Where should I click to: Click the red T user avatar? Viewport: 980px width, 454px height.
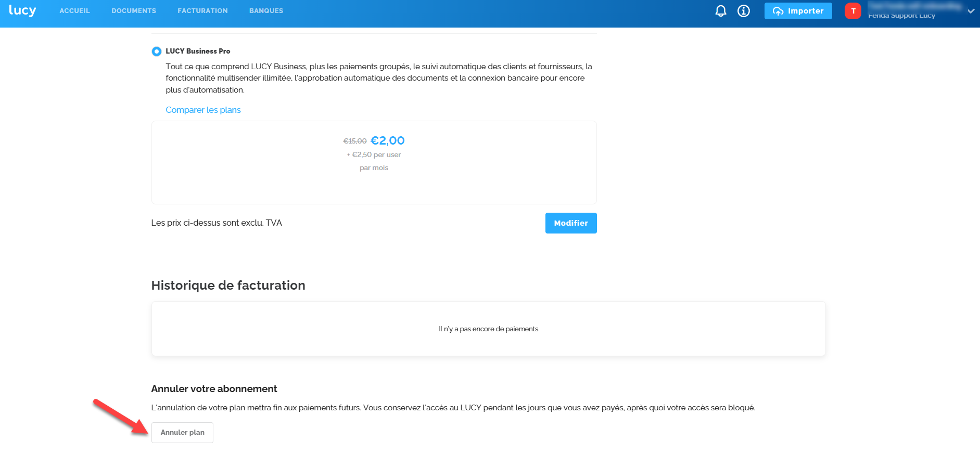click(853, 11)
